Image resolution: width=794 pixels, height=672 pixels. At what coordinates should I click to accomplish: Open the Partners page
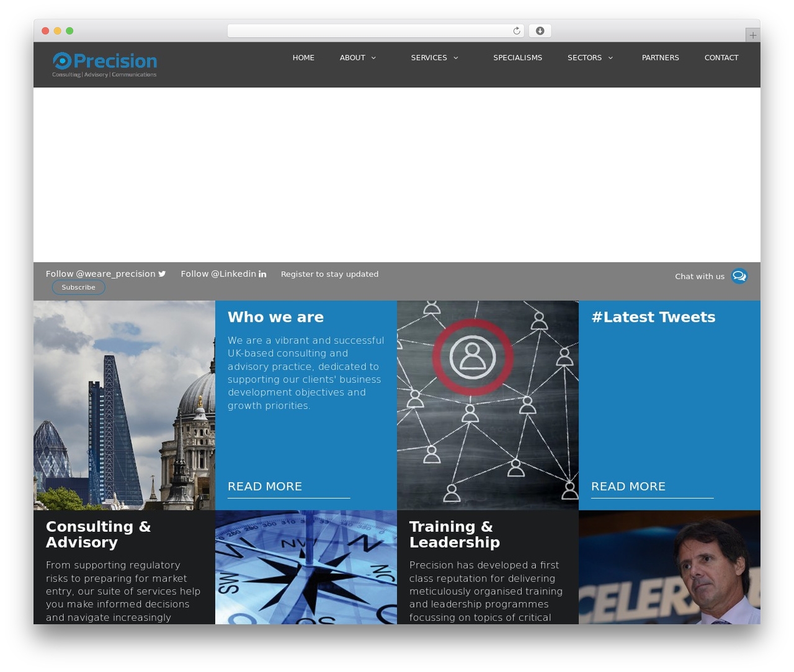[x=660, y=58]
